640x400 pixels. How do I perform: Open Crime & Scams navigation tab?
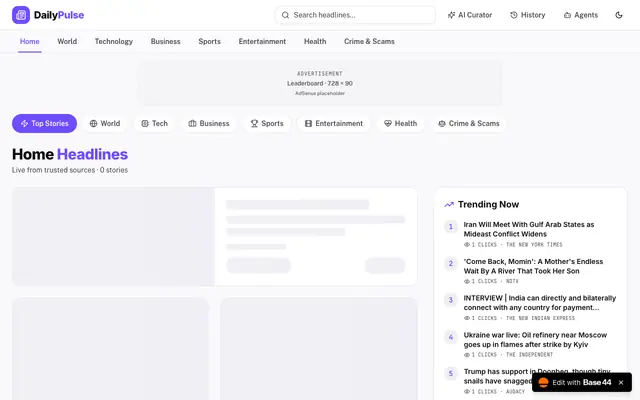pyautogui.click(x=369, y=42)
